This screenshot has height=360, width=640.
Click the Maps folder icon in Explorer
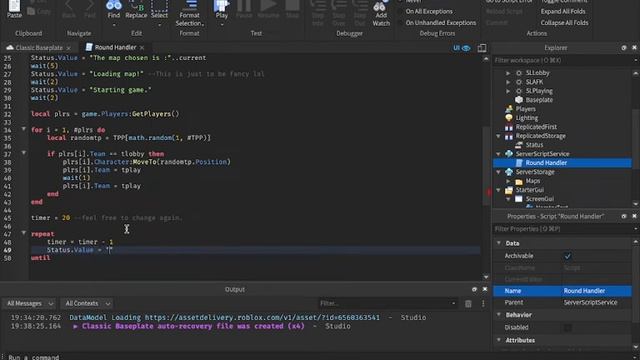tap(519, 181)
